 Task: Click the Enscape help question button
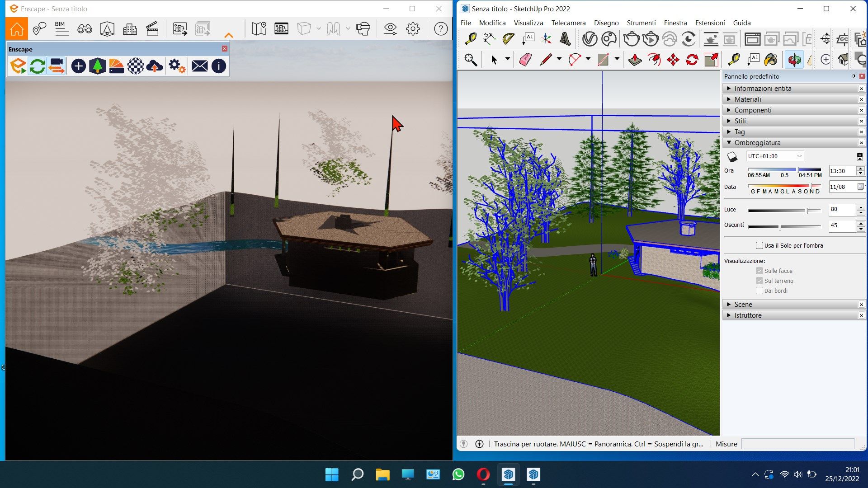click(440, 29)
